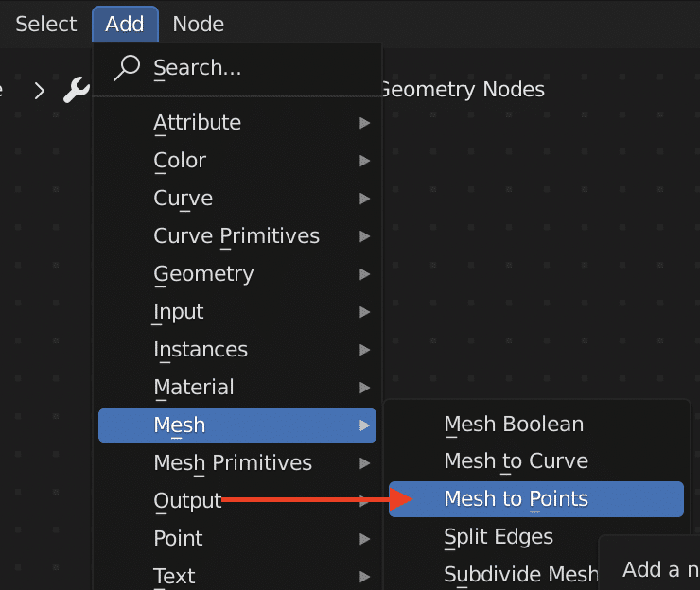Select the highlighted Mesh category
700x590 pixels.
237,425
